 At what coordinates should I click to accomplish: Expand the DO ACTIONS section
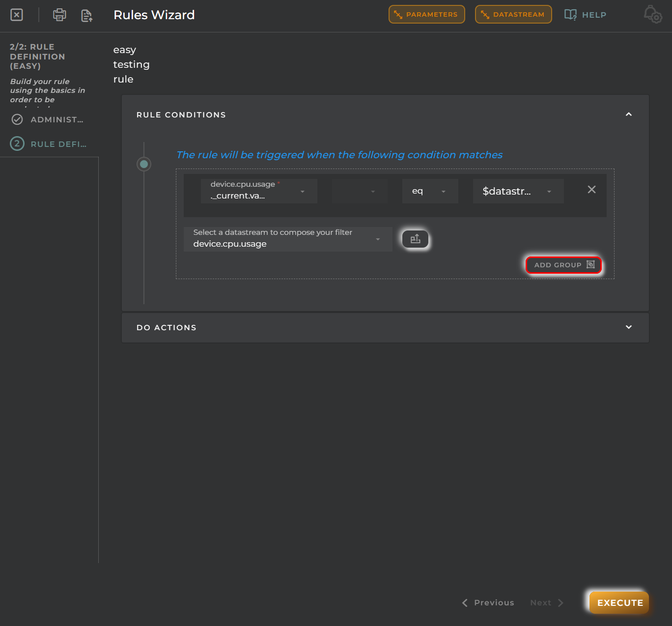pyautogui.click(x=628, y=327)
